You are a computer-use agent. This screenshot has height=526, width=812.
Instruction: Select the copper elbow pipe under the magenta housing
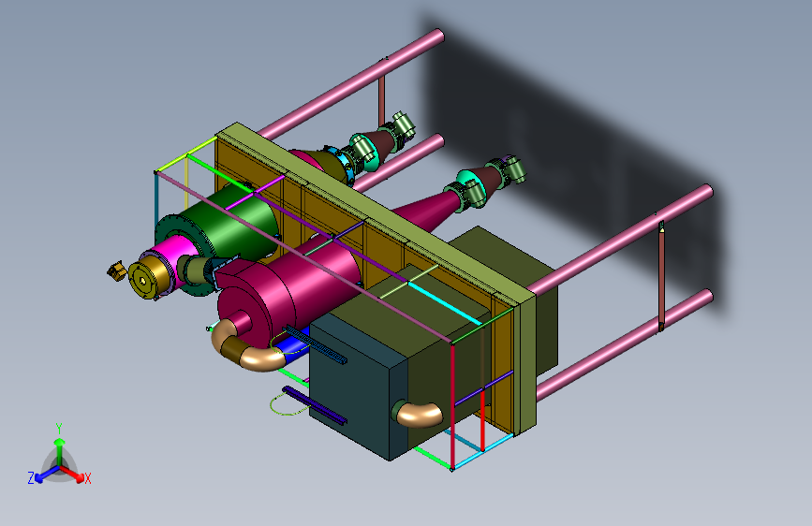click(246, 347)
